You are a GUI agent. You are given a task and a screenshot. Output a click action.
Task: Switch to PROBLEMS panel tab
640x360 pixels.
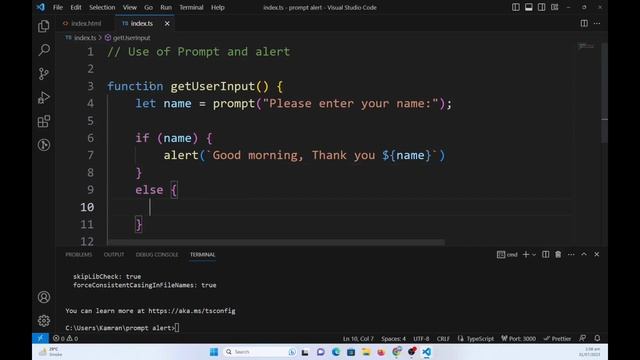[x=79, y=255]
